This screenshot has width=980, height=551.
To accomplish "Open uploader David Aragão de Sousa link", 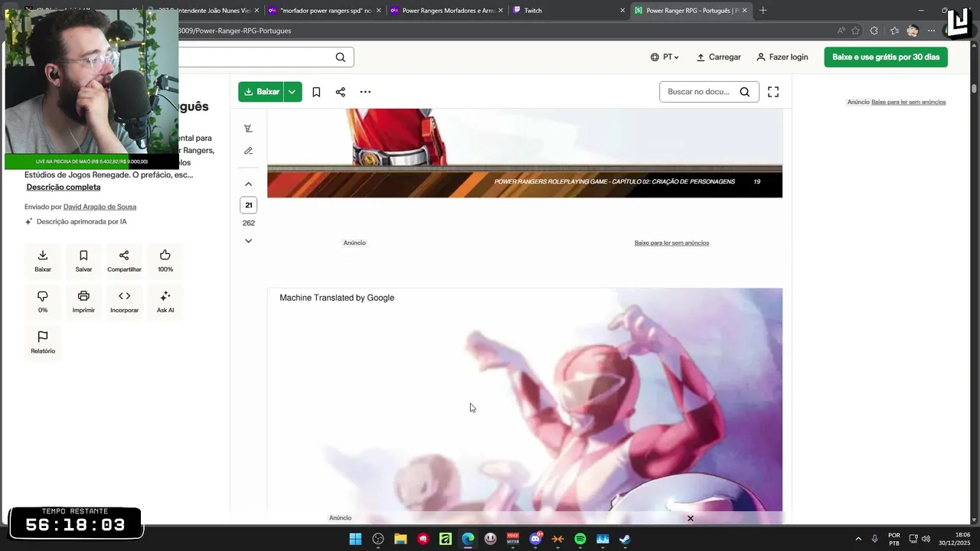I will tap(100, 207).
